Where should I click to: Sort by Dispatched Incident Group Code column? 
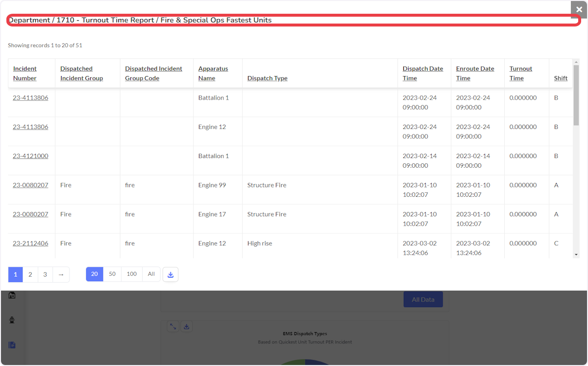(153, 74)
